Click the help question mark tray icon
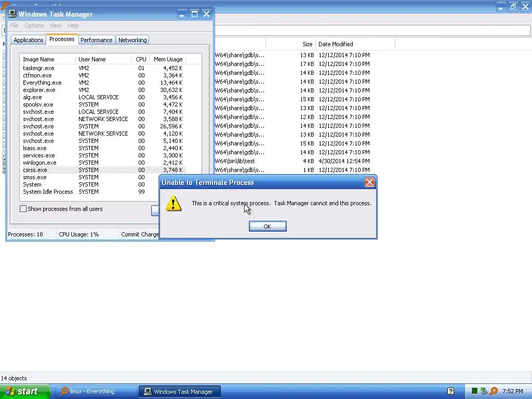 point(450,392)
